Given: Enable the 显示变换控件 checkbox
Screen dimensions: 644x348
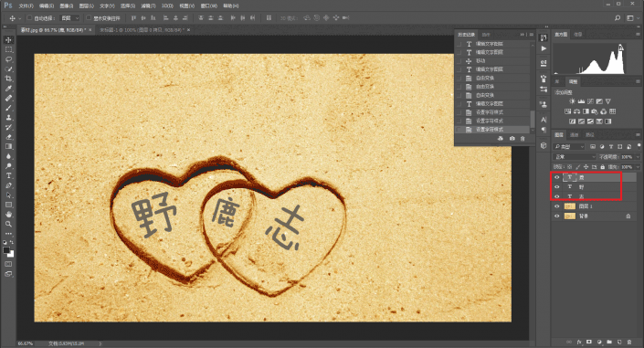Looking at the screenshot, I should [89, 18].
